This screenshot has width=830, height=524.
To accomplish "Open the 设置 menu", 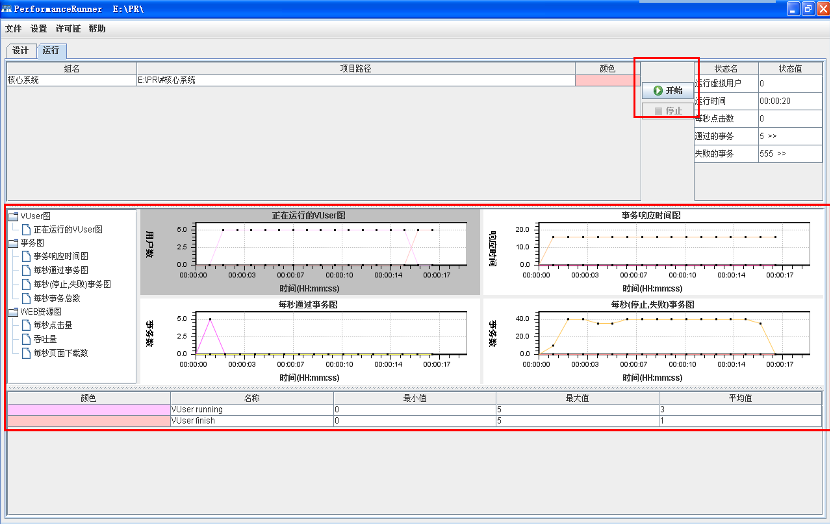I will click(x=39, y=29).
